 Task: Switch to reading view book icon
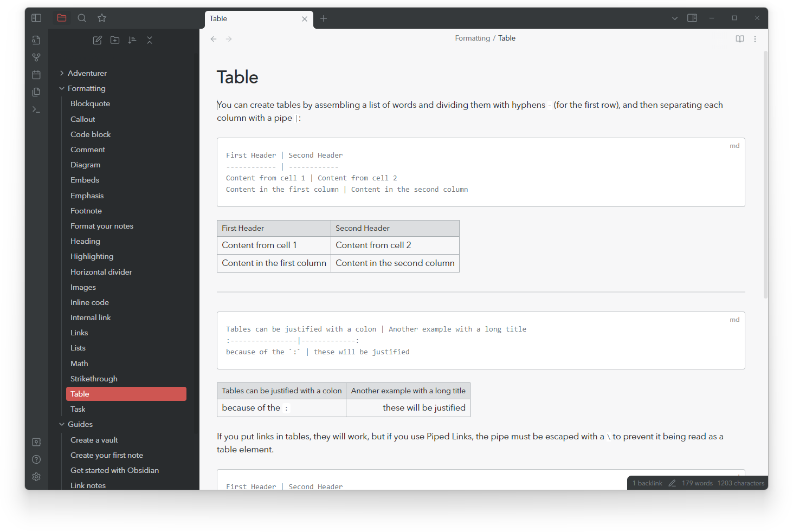click(x=740, y=39)
